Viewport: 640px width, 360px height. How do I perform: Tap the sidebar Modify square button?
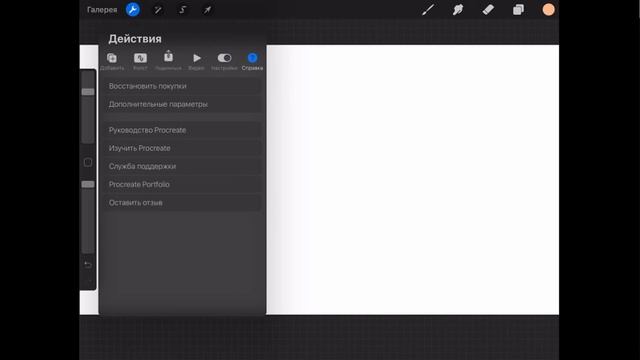88,162
